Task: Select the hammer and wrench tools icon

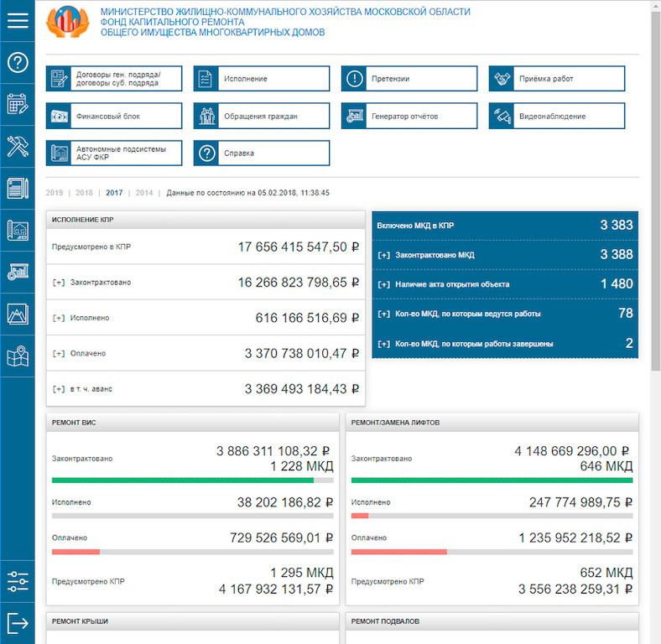Action: [x=17, y=146]
